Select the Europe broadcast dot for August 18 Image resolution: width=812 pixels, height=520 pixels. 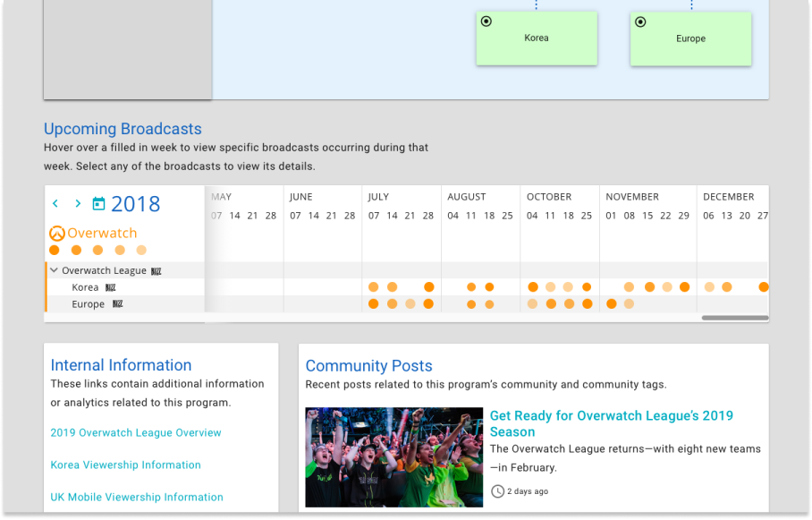(x=489, y=304)
